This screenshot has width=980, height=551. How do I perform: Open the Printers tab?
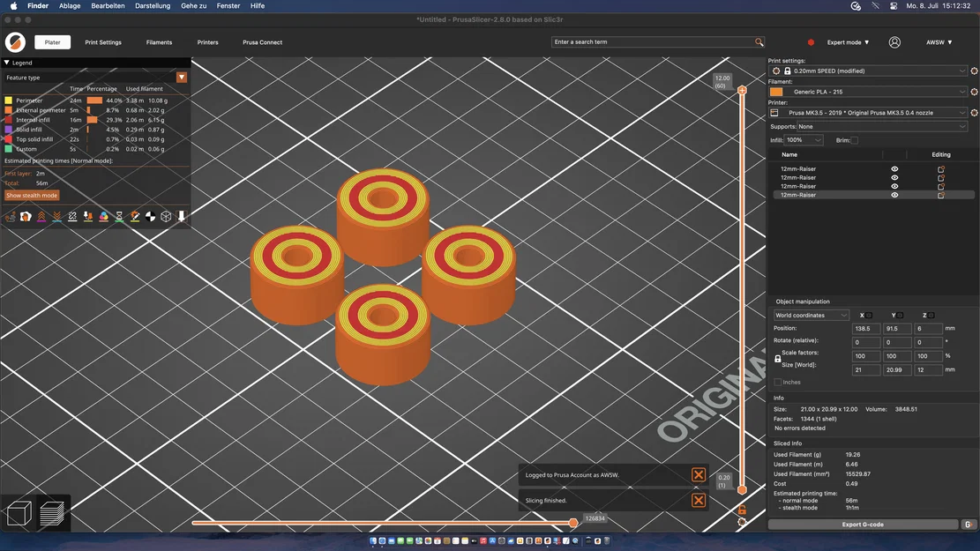pos(207,42)
